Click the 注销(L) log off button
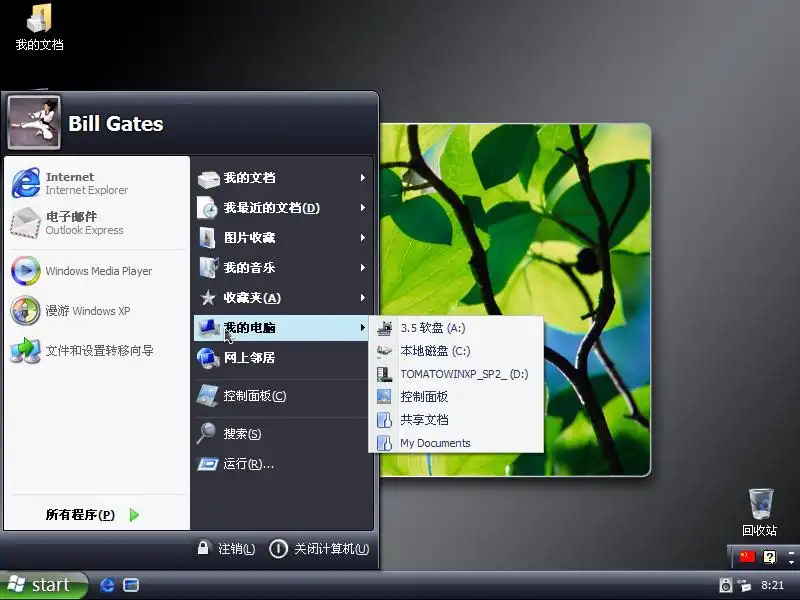The image size is (800, 600). (227, 548)
